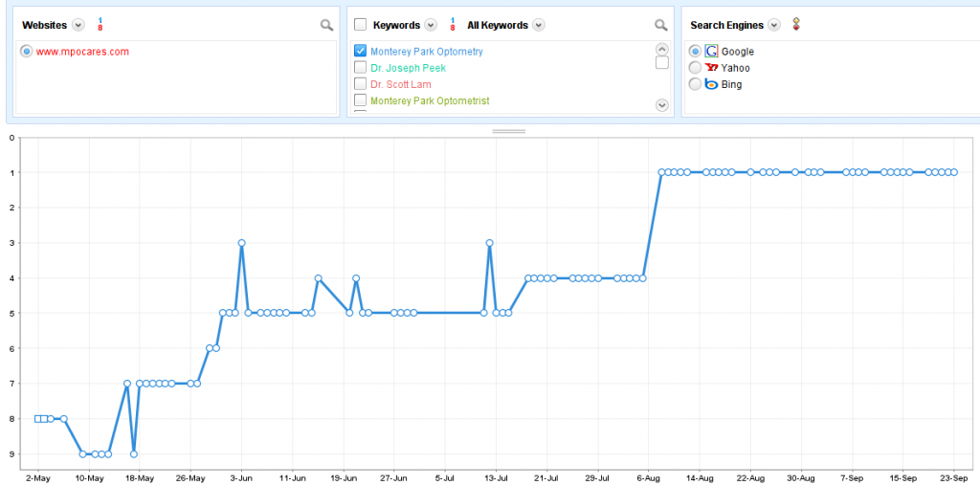Click the rank 4 peak point after 11-Jun

point(318,278)
